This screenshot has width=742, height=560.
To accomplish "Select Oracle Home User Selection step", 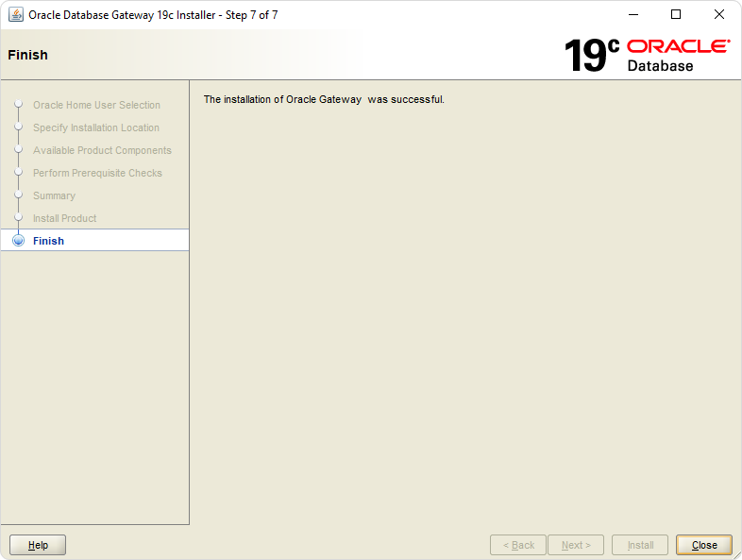I will click(96, 105).
